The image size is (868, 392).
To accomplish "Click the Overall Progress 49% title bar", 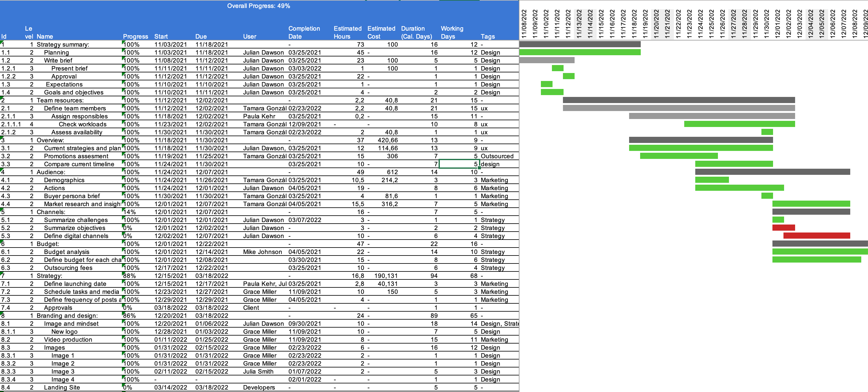I will point(259,6).
